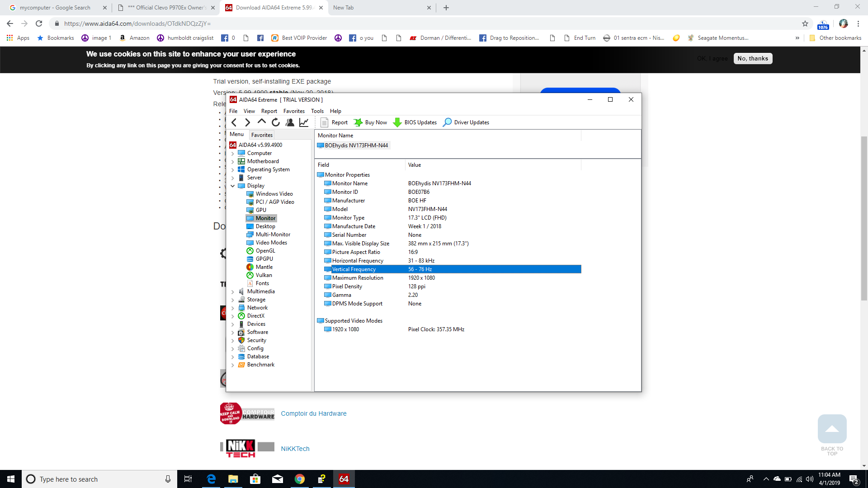This screenshot has width=868, height=488.
Task: Open the Help menu in AIDA64
Action: [x=335, y=111]
